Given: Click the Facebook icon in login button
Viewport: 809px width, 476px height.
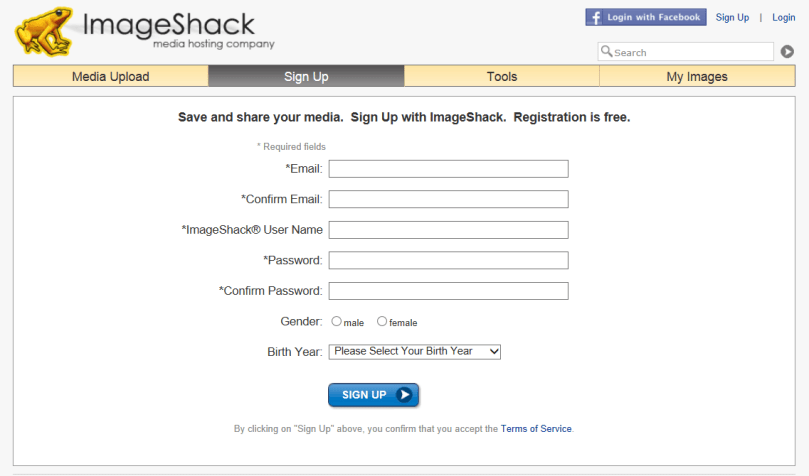Looking at the screenshot, I should coord(595,17).
